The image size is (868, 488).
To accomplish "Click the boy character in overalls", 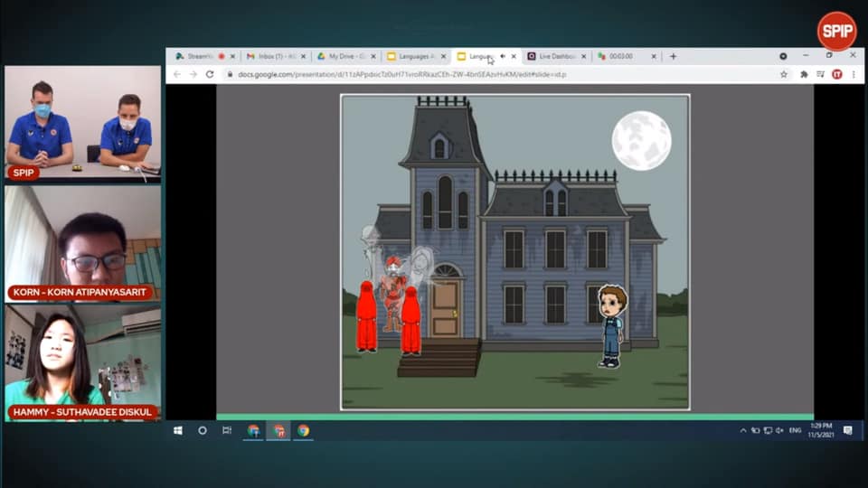I will pyautogui.click(x=612, y=326).
